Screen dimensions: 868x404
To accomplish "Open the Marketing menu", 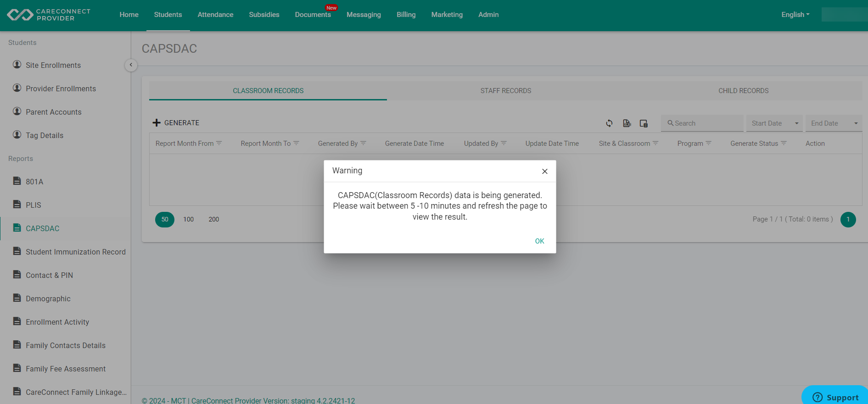I will click(x=447, y=15).
